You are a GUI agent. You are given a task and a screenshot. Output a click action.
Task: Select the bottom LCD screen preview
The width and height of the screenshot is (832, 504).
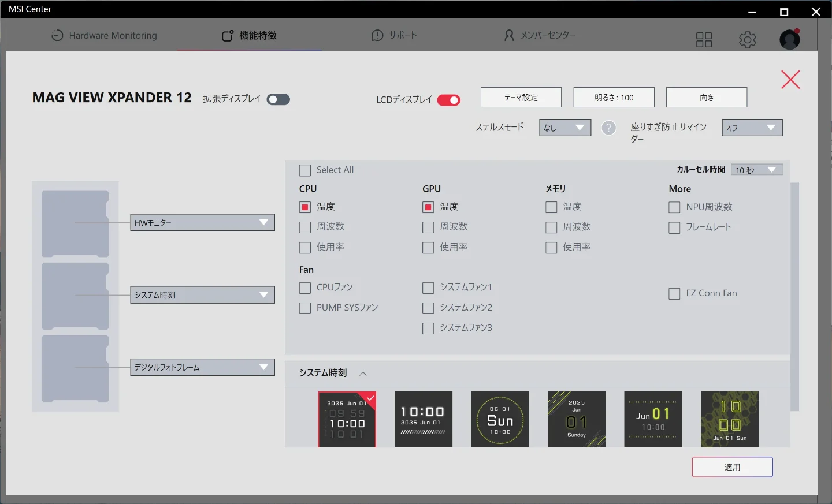click(x=75, y=369)
